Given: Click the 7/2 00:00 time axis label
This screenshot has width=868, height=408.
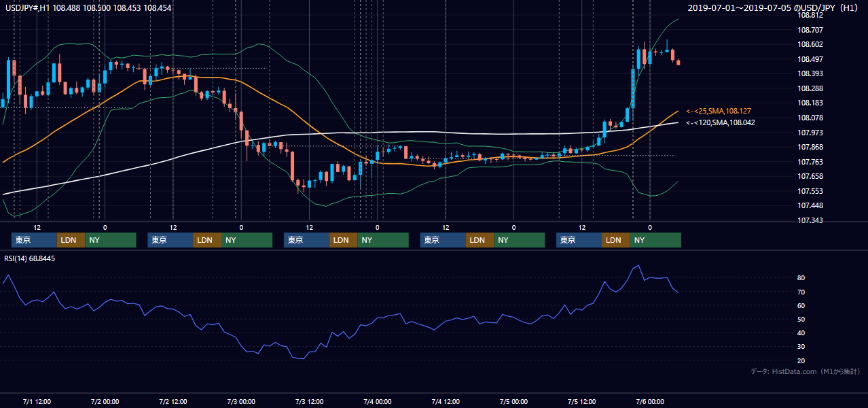Looking at the screenshot, I should [105, 401].
